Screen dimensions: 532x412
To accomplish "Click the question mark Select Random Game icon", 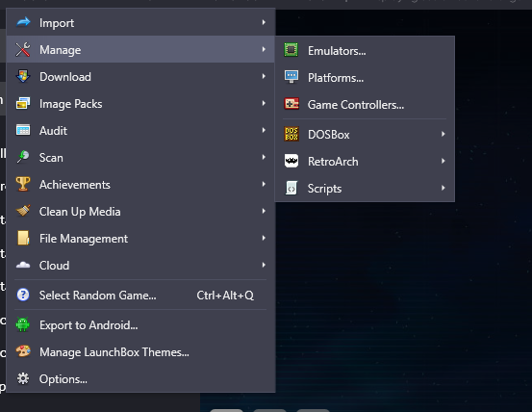I will 23,295.
